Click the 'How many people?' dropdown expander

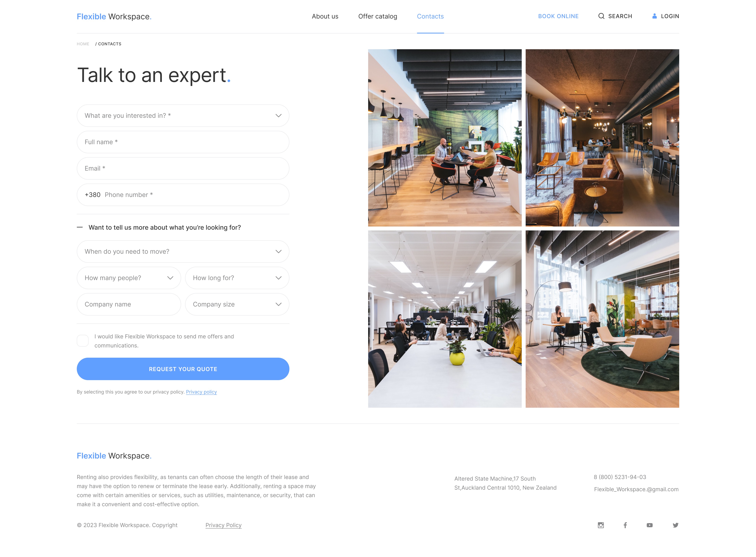point(170,277)
